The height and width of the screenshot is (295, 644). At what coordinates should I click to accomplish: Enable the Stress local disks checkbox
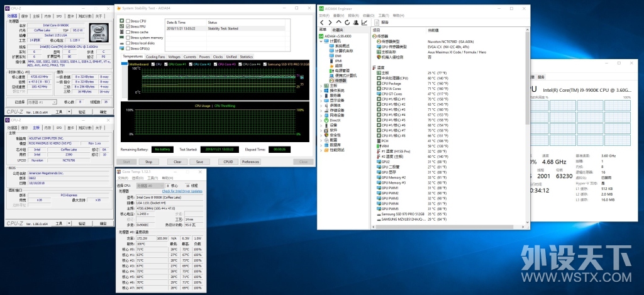(128, 43)
